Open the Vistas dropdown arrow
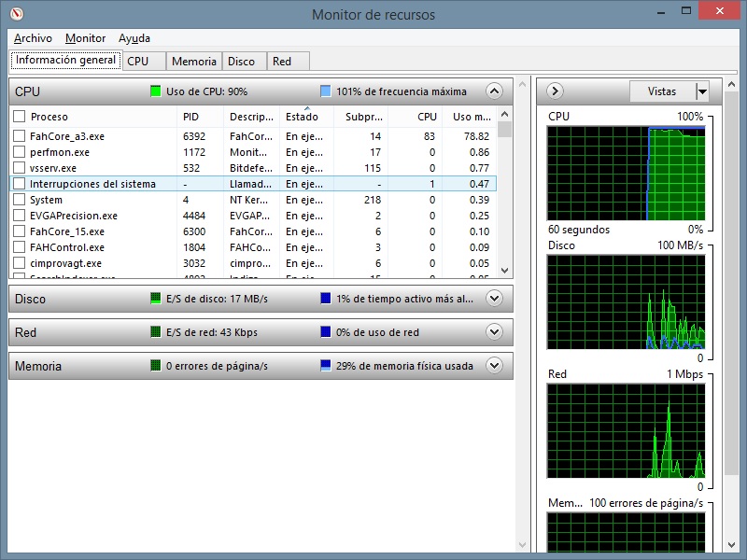Viewport: 747px width, 560px height. pyautogui.click(x=702, y=91)
